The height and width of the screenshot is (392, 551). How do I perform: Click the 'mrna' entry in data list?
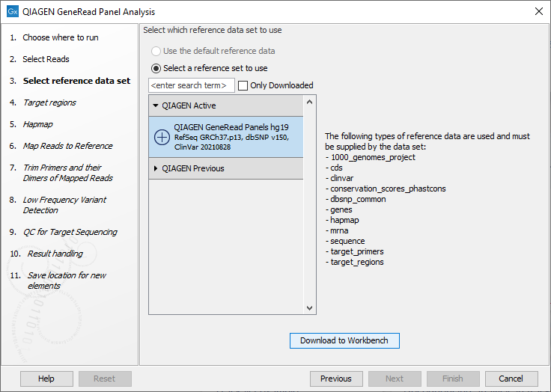[x=339, y=230]
